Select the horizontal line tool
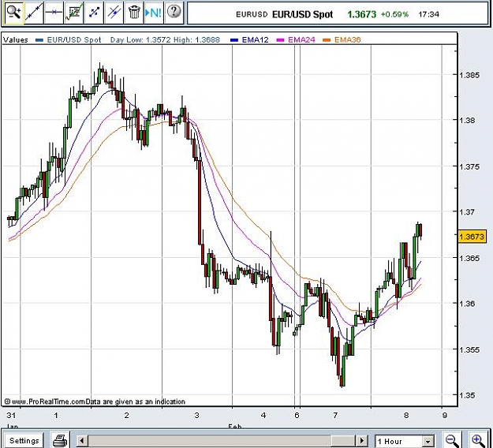This screenshot has width=493, height=448. coord(54,13)
